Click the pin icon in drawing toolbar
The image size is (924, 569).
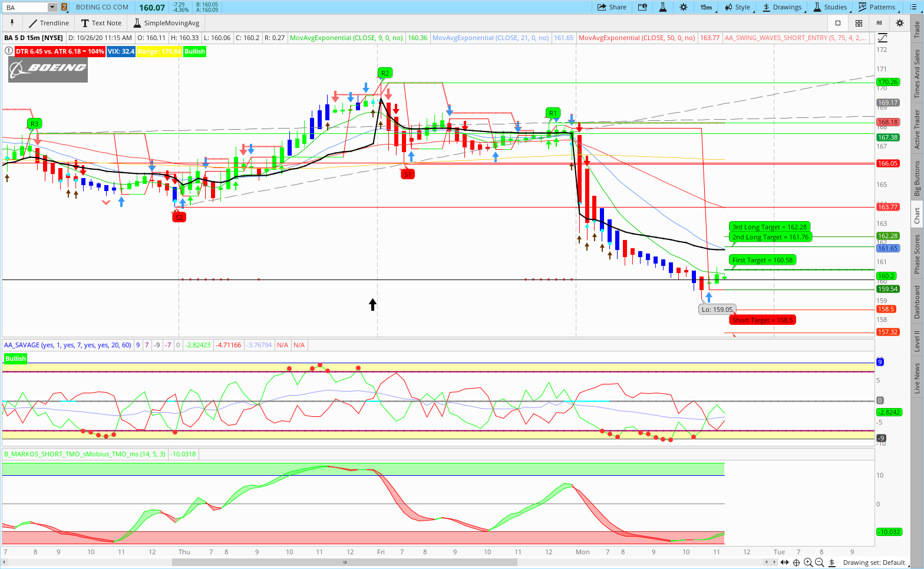coord(11,23)
